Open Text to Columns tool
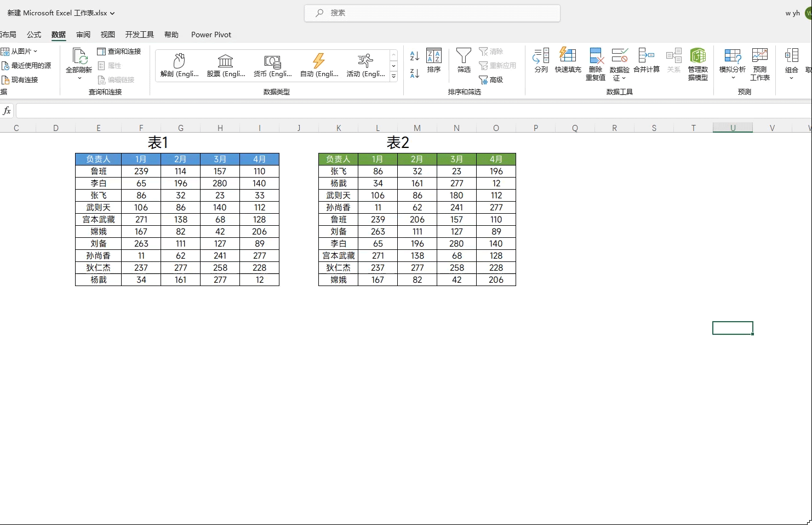Image resolution: width=812 pixels, height=525 pixels. point(541,55)
